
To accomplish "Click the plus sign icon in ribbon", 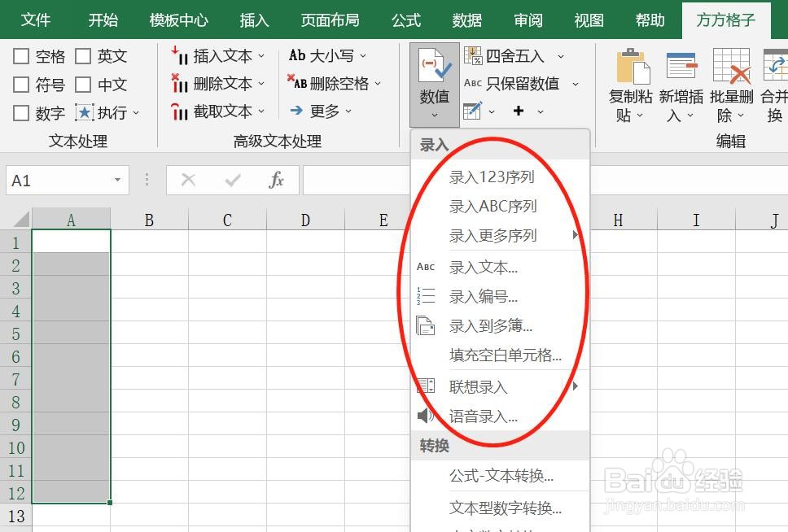I will tap(519, 111).
